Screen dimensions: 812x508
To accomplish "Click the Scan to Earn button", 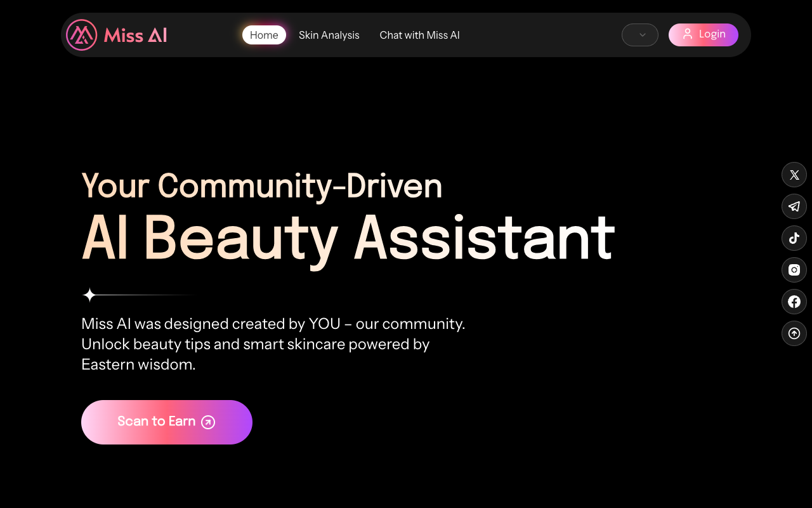I will click(166, 422).
